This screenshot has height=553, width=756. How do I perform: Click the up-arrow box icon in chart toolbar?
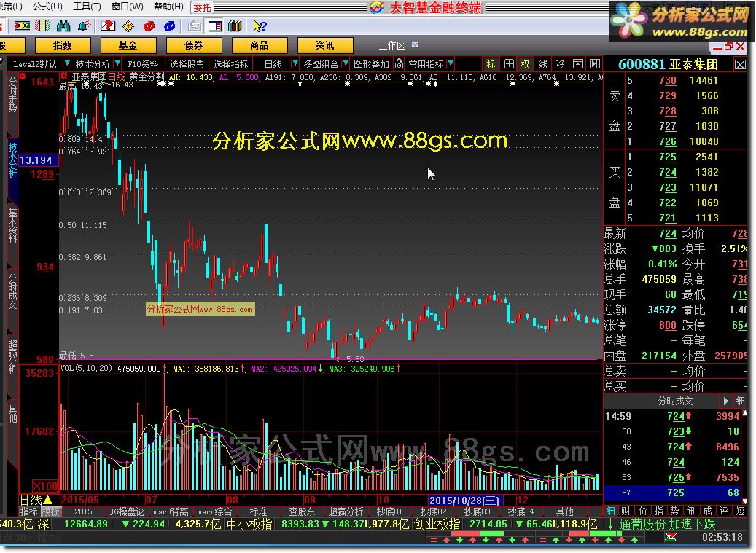577,64
